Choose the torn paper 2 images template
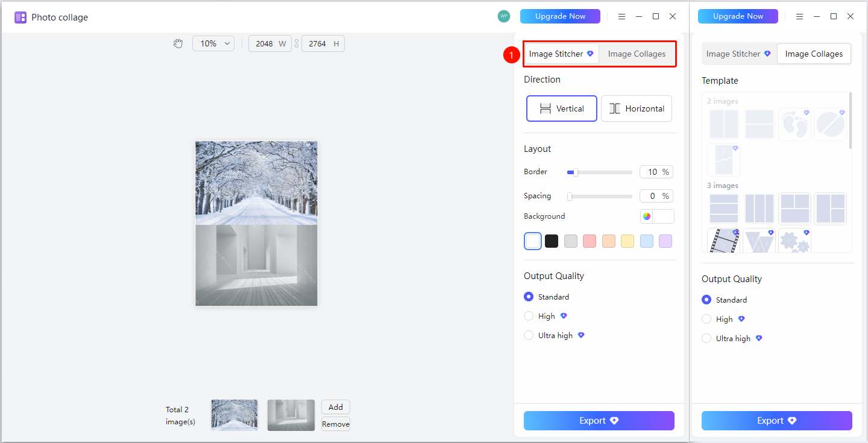Image resolution: width=868 pixels, height=443 pixels. tap(724, 160)
